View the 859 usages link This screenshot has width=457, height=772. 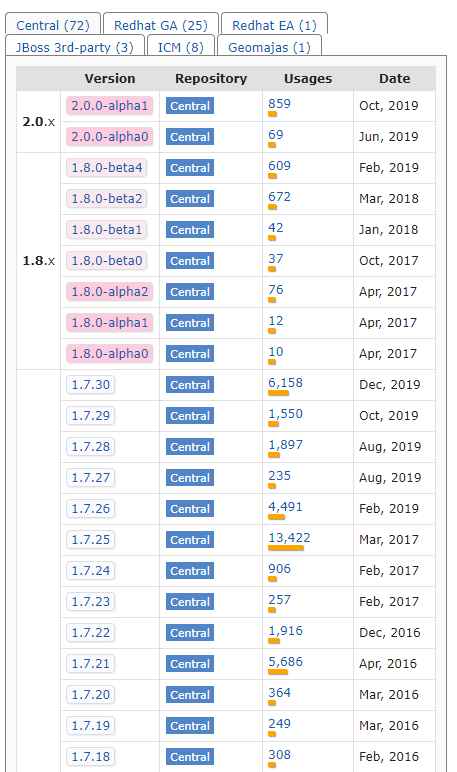[279, 104]
